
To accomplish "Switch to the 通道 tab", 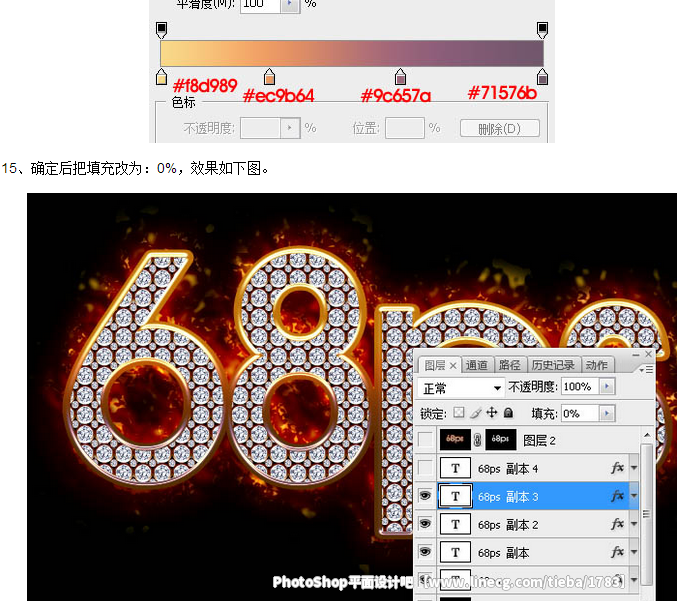I will point(477,366).
